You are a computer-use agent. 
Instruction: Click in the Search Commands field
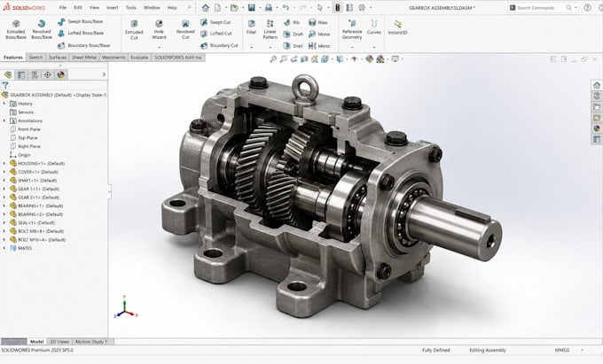click(x=542, y=8)
